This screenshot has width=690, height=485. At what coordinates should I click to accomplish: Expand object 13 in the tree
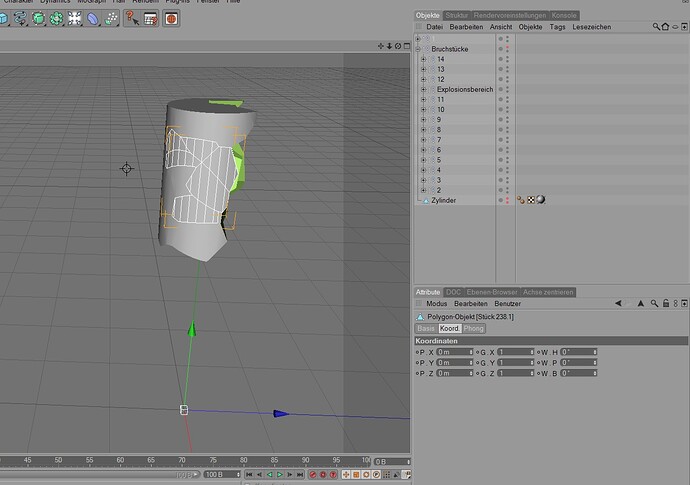tap(423, 69)
